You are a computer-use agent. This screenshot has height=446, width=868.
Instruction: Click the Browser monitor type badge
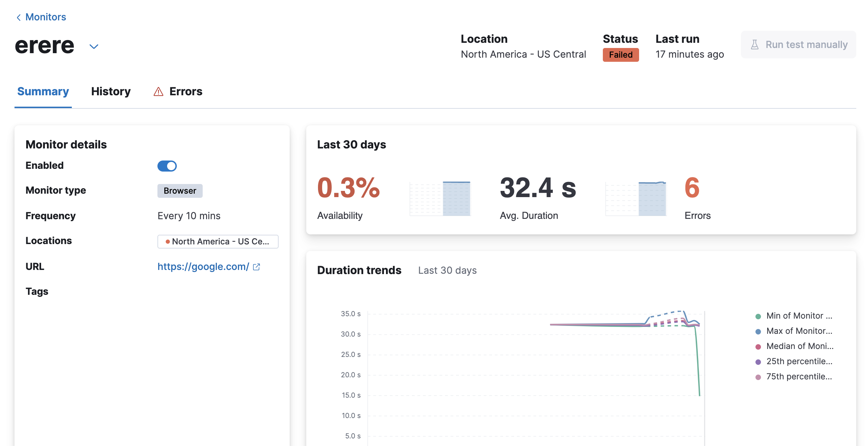pyautogui.click(x=180, y=191)
